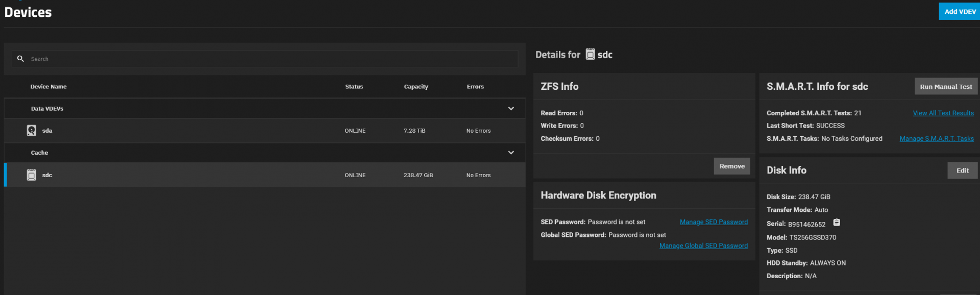
Task: Click Last Short Test: SUCCESS line
Action: 805,126
